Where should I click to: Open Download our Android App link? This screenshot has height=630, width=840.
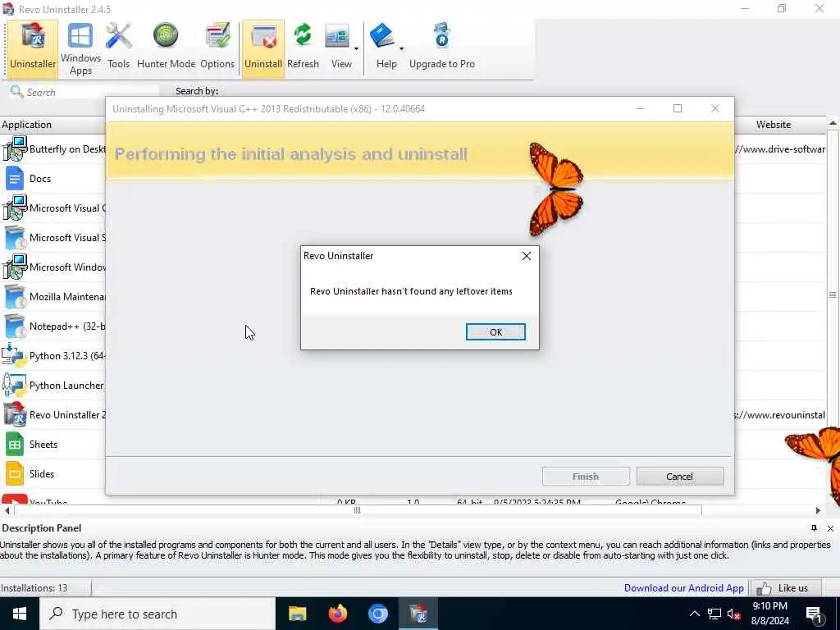683,587
